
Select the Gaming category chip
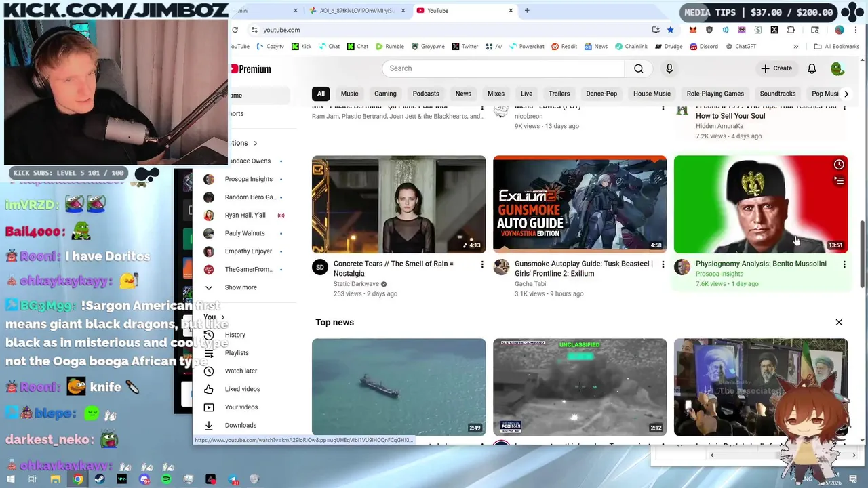385,94
